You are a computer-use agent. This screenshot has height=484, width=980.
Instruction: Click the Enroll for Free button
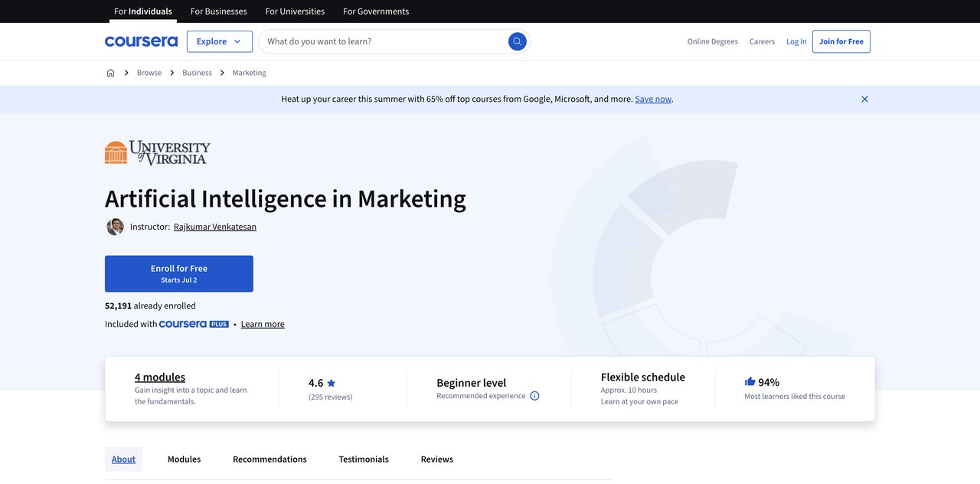pos(179,273)
